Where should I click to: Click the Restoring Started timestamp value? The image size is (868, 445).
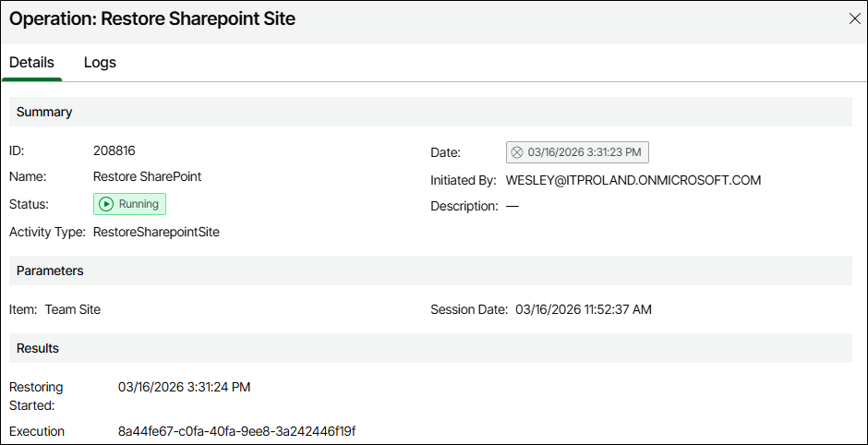tap(184, 387)
